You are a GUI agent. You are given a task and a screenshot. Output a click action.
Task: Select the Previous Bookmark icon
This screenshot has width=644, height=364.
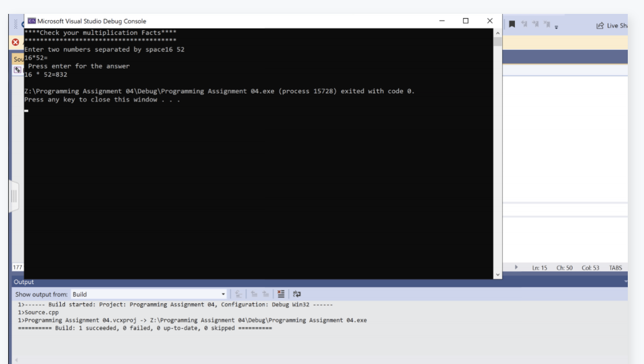click(524, 24)
